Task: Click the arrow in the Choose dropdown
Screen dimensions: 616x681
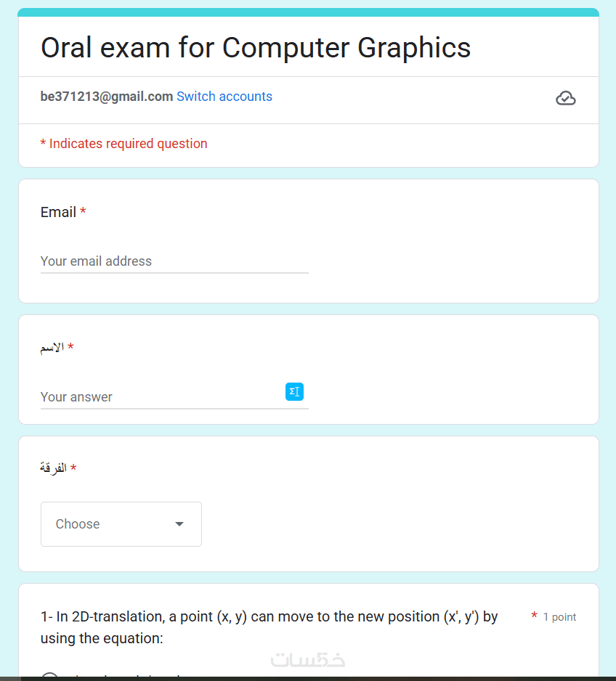Action: 179,524
